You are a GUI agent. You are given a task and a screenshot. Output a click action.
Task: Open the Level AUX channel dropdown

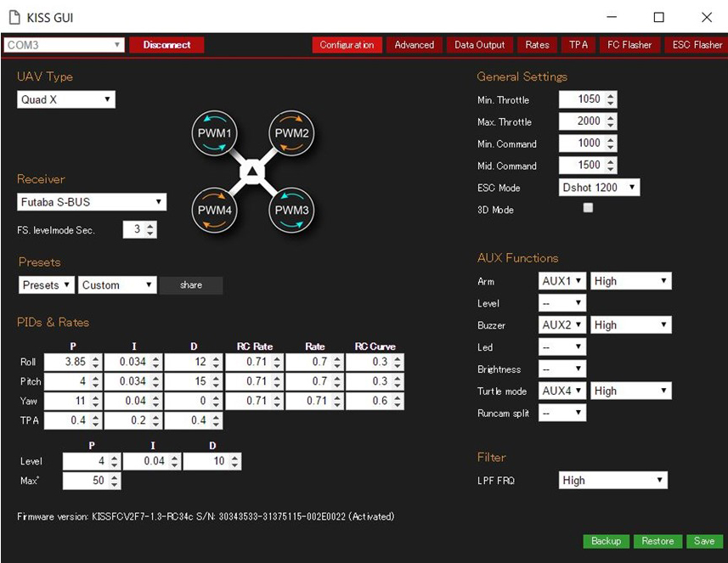tap(562, 303)
